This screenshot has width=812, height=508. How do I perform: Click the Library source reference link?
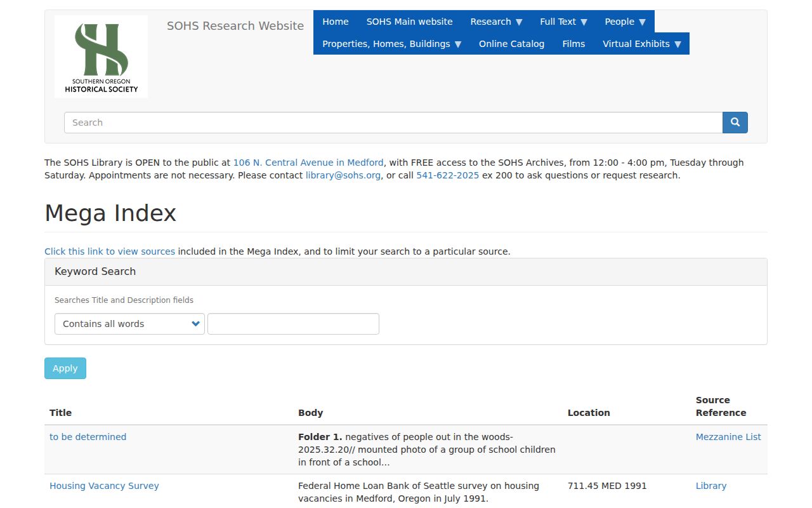711,486
